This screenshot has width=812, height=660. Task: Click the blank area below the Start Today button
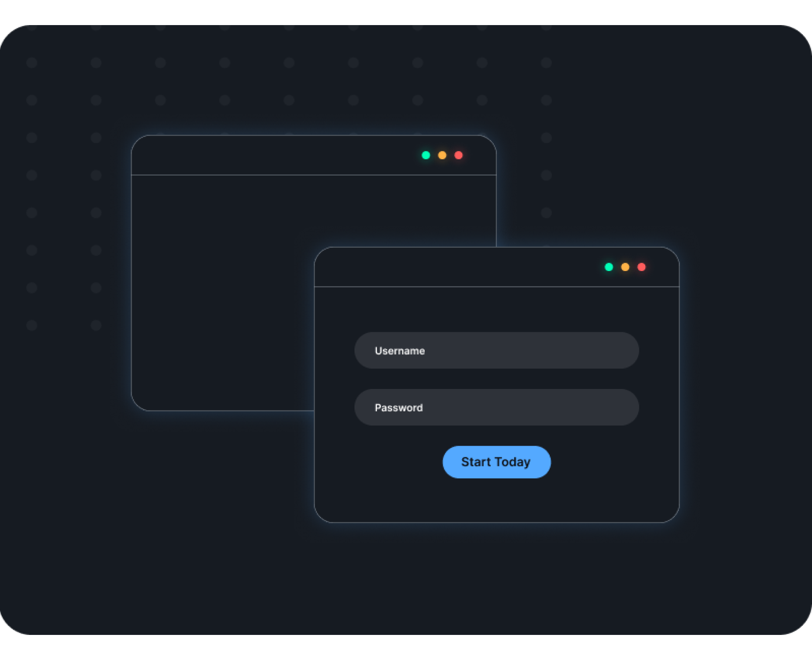pos(496,501)
